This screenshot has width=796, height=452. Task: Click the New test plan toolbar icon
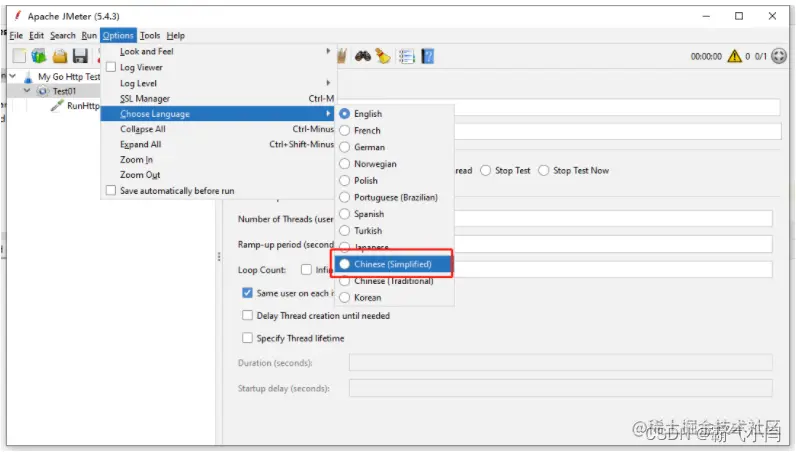tap(19, 56)
